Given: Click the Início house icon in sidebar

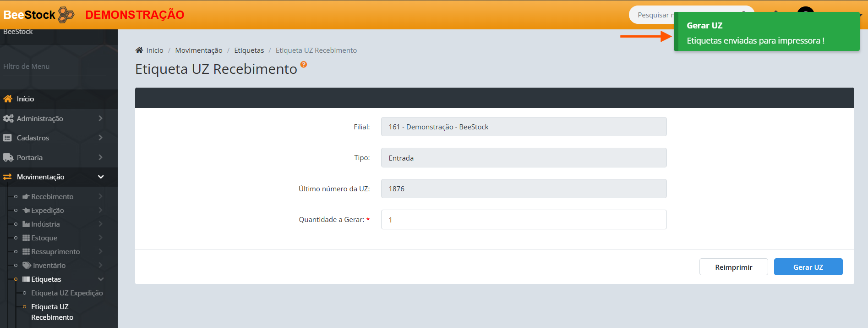Looking at the screenshot, I should (x=8, y=99).
